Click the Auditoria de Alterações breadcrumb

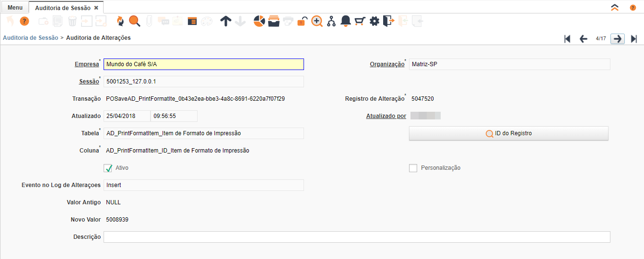coord(98,37)
